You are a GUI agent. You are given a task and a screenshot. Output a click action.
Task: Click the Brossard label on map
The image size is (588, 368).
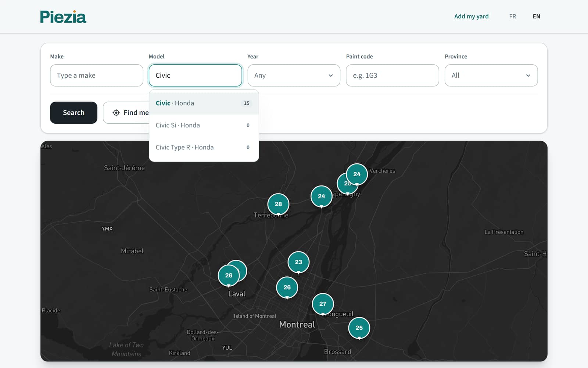337,352
